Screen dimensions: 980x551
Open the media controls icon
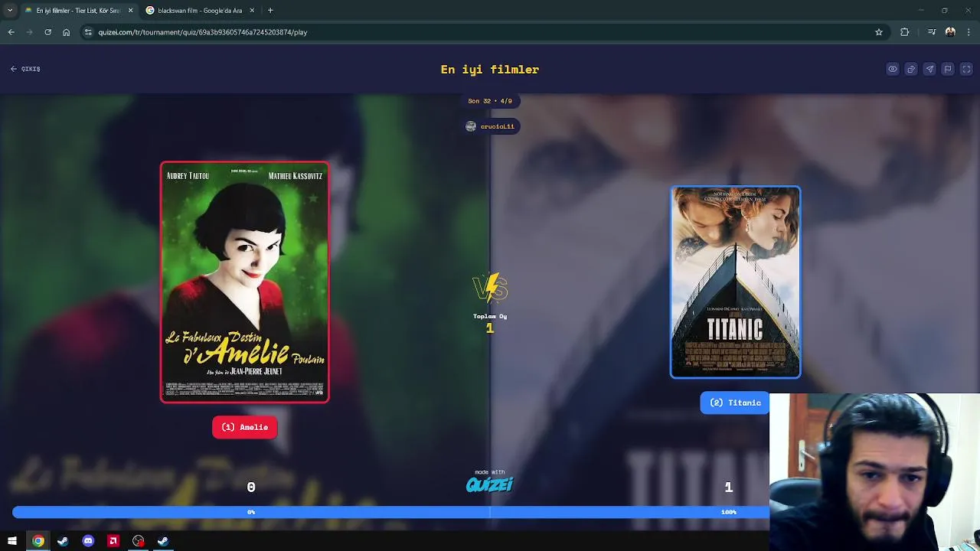(932, 32)
